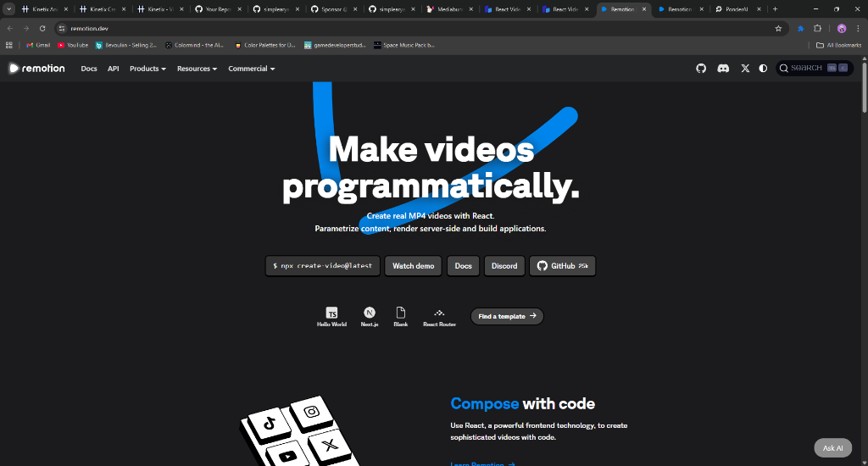Go forward in browser history
The image size is (868, 466).
26,28
